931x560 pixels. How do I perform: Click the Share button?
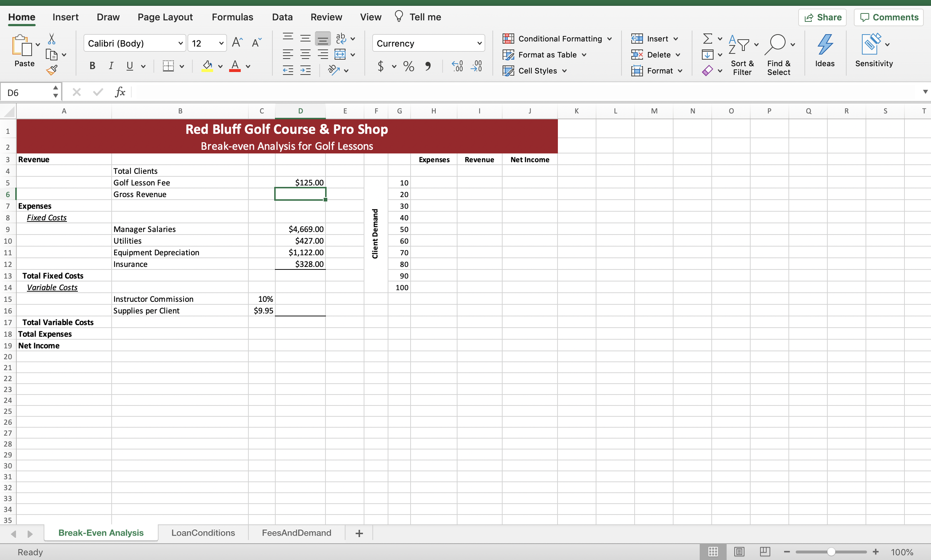pyautogui.click(x=822, y=17)
